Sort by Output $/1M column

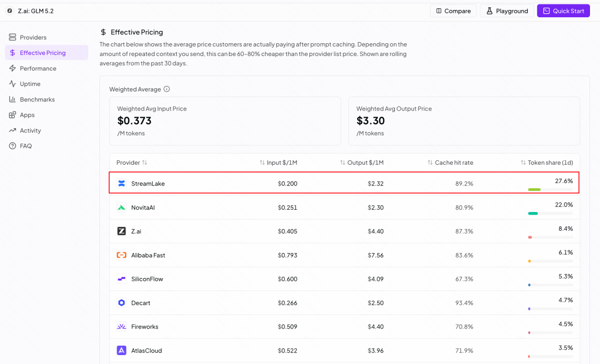tap(362, 163)
